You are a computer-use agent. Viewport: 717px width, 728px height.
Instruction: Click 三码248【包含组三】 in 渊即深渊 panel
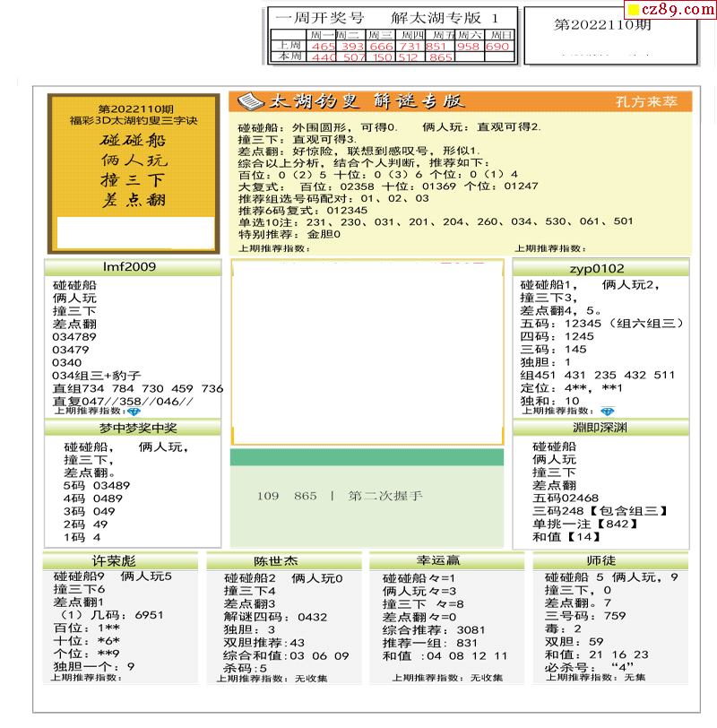(x=600, y=511)
